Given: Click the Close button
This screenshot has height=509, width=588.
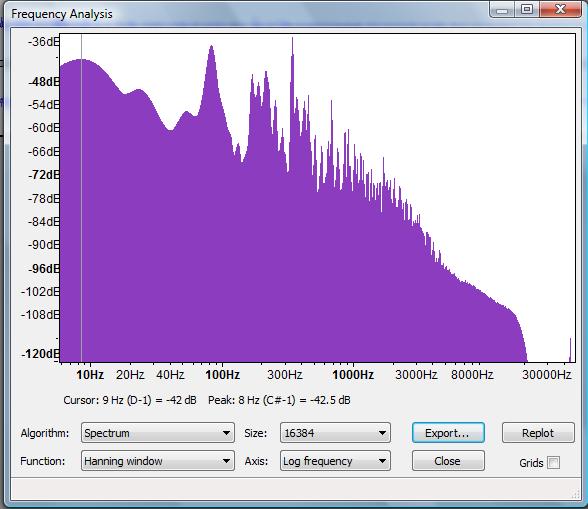Looking at the screenshot, I should [448, 461].
